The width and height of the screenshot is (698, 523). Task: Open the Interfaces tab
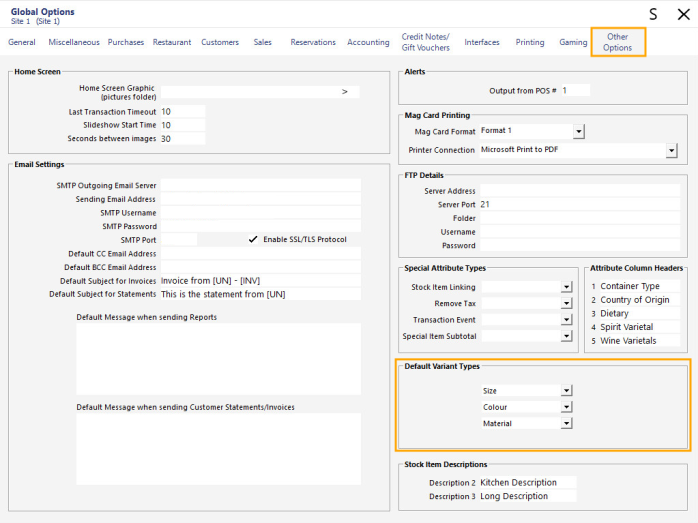coord(482,42)
